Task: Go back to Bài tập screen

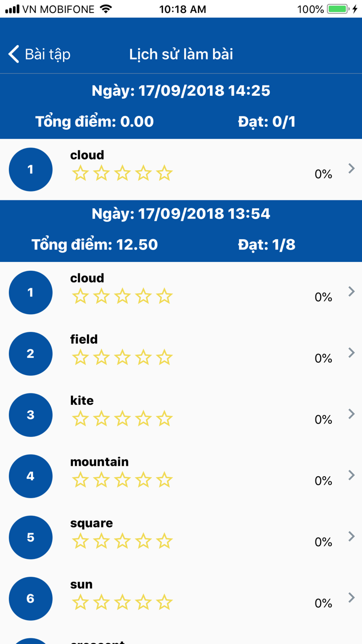Action: [39, 54]
